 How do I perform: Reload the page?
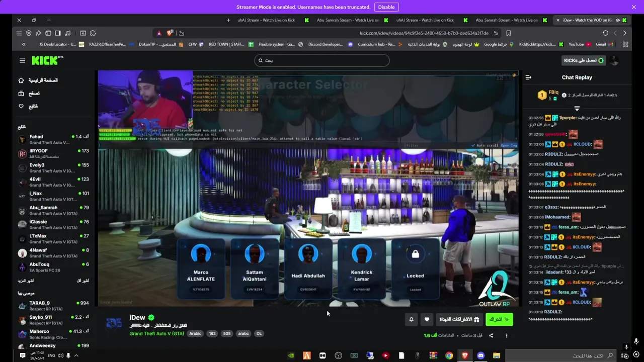tap(605, 33)
